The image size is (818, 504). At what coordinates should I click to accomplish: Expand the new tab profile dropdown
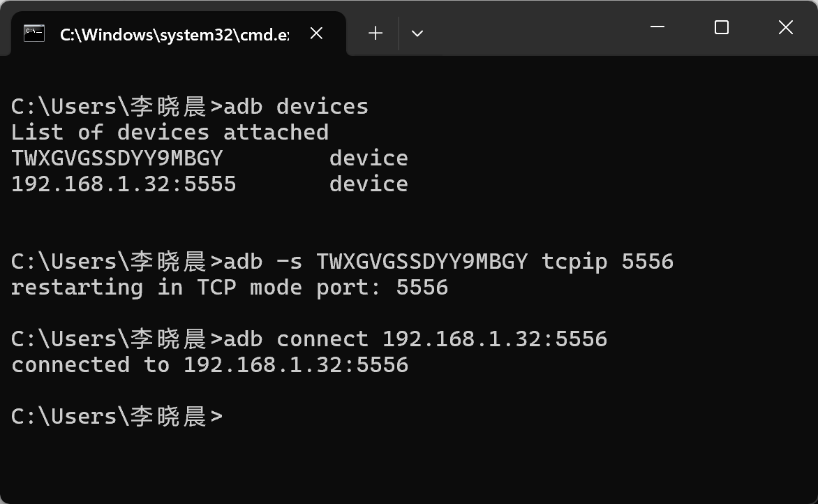417,33
